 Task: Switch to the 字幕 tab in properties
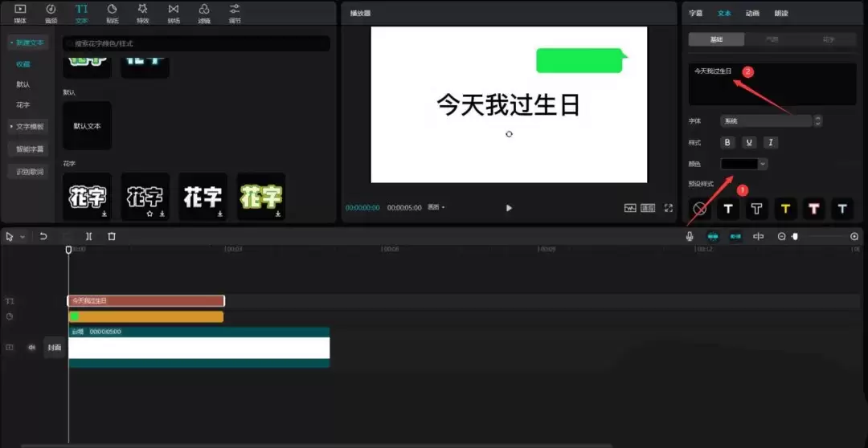(x=695, y=14)
